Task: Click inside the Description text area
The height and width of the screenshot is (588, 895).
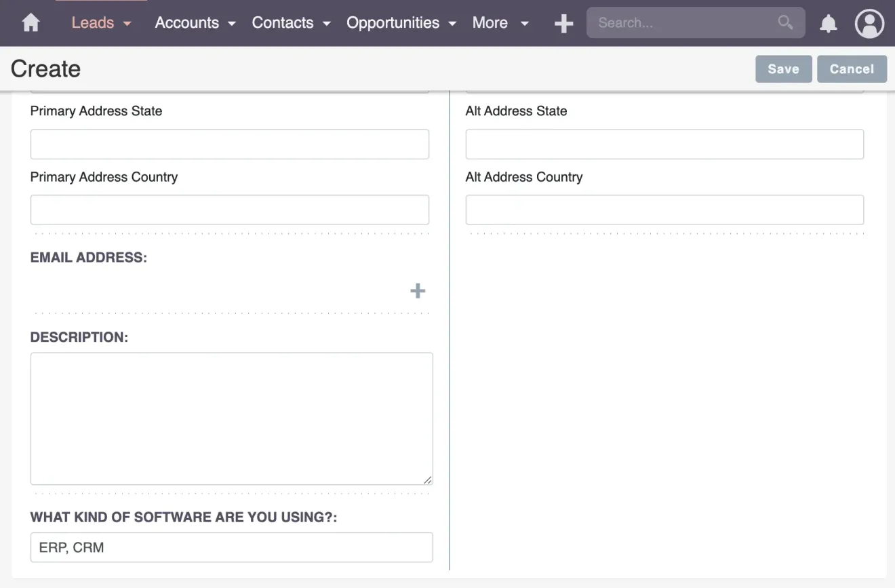Action: click(x=231, y=417)
